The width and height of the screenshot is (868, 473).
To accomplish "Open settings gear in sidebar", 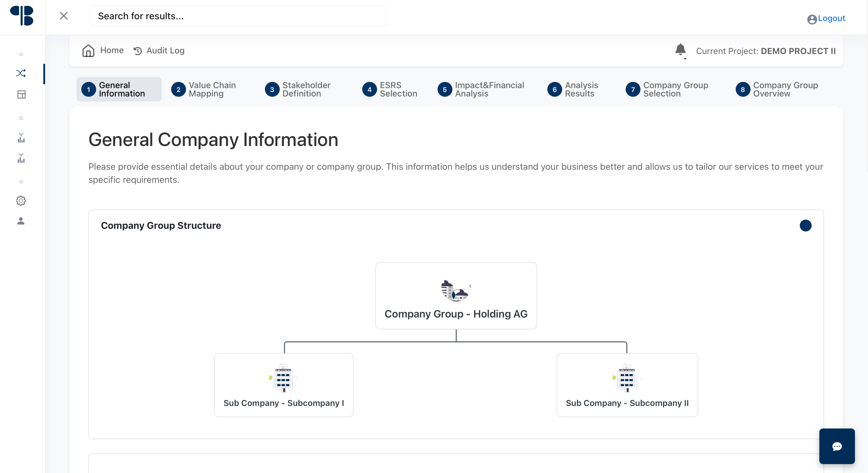I will pyautogui.click(x=21, y=201).
